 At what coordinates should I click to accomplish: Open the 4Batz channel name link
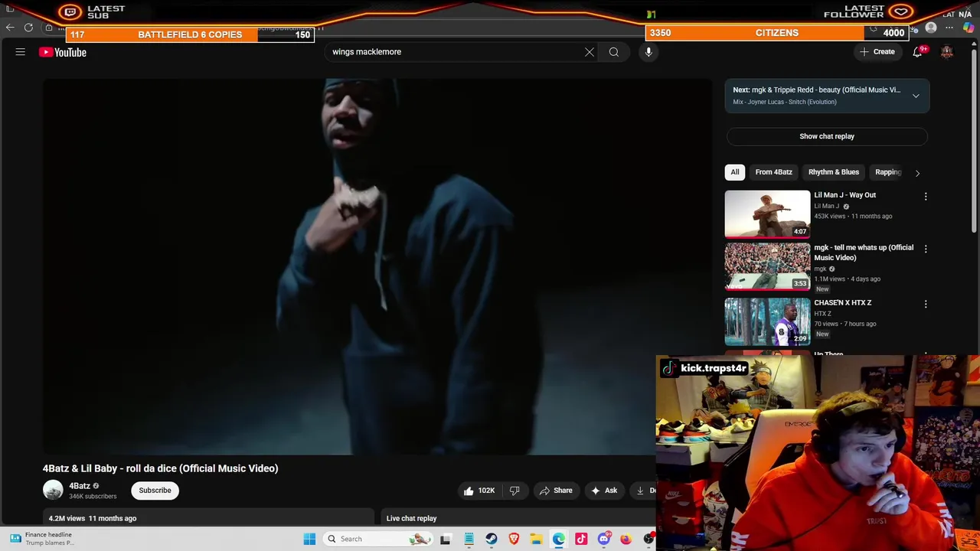80,486
